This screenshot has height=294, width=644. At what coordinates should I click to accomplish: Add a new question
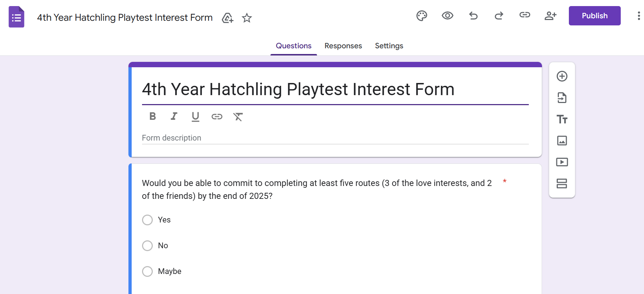[562, 76]
